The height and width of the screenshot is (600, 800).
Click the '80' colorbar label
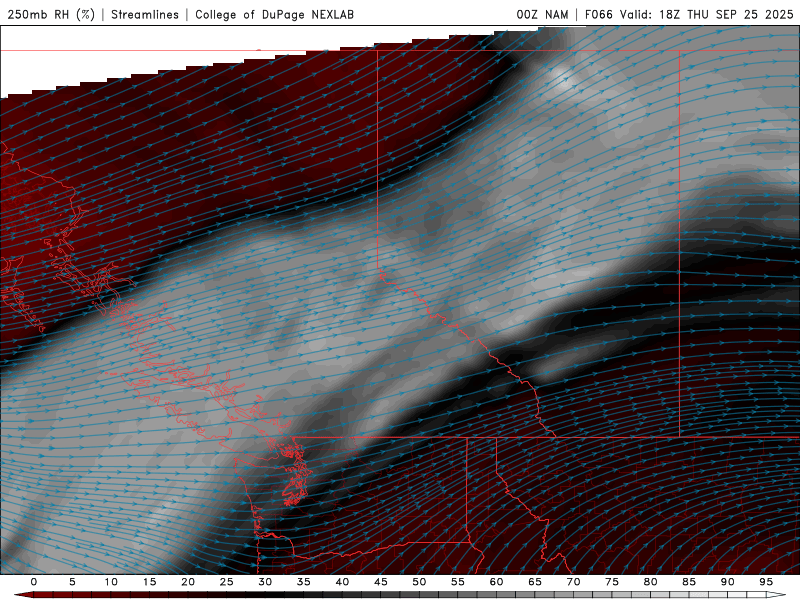(x=650, y=582)
